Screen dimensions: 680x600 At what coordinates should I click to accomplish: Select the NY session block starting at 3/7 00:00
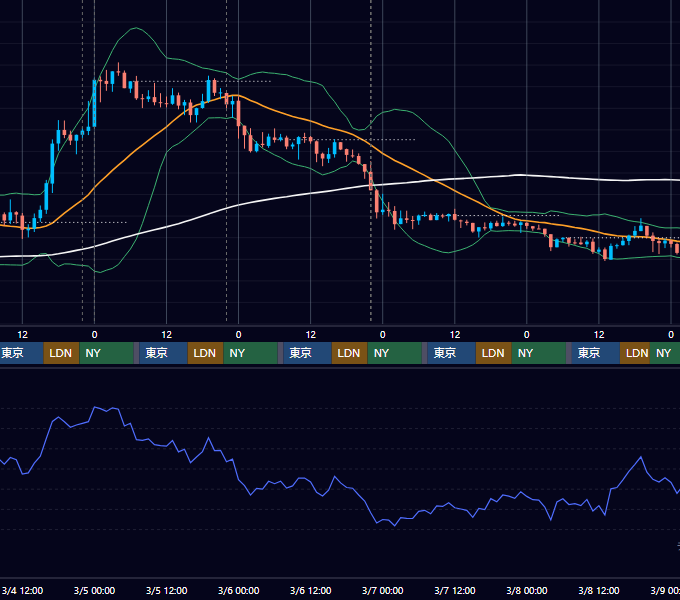[394, 353]
